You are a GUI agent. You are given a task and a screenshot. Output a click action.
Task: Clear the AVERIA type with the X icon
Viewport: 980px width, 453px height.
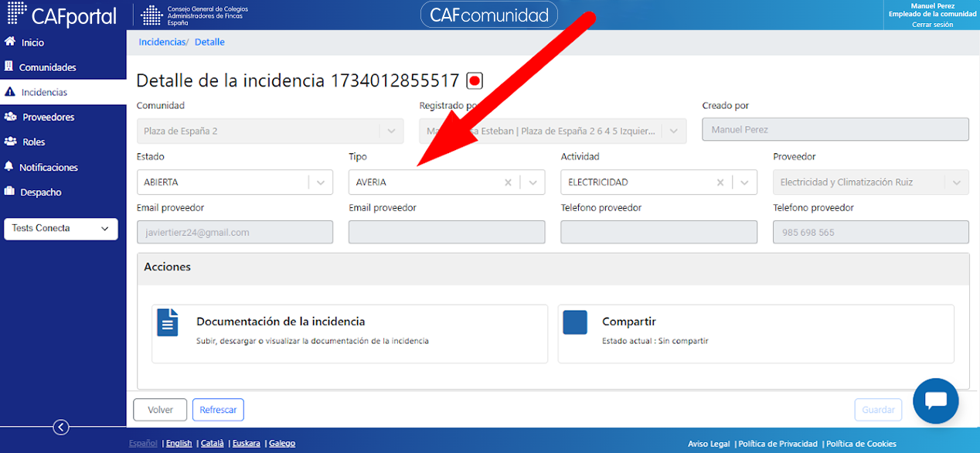pyautogui.click(x=508, y=182)
